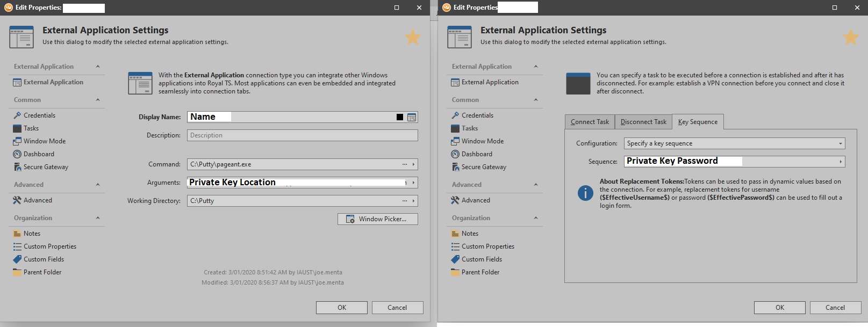This screenshot has height=327, width=868.
Task: Click into the Description text field
Action: tap(302, 135)
